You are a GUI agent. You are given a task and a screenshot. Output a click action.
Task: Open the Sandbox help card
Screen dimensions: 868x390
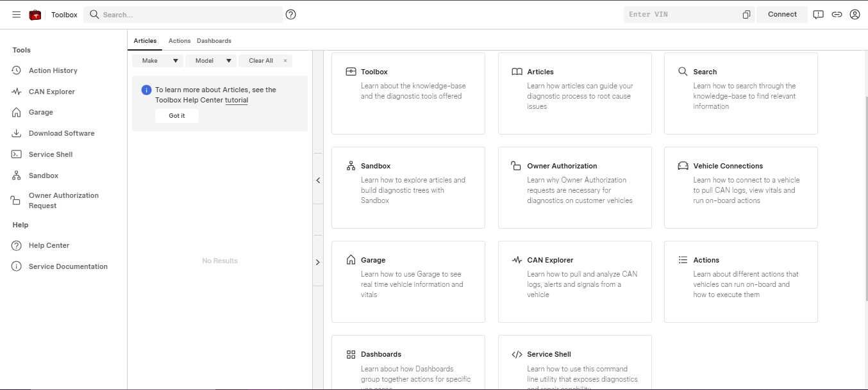[x=408, y=188]
